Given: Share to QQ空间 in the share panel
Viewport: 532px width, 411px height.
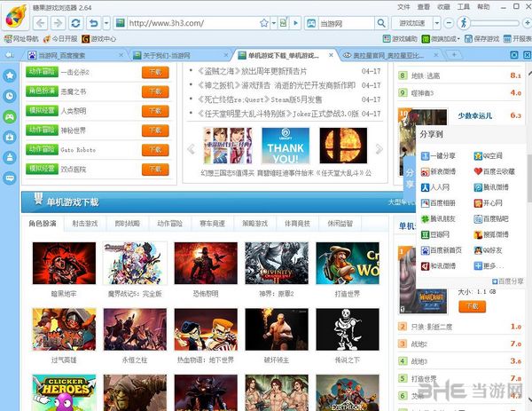Looking at the screenshot, I should point(489,156).
